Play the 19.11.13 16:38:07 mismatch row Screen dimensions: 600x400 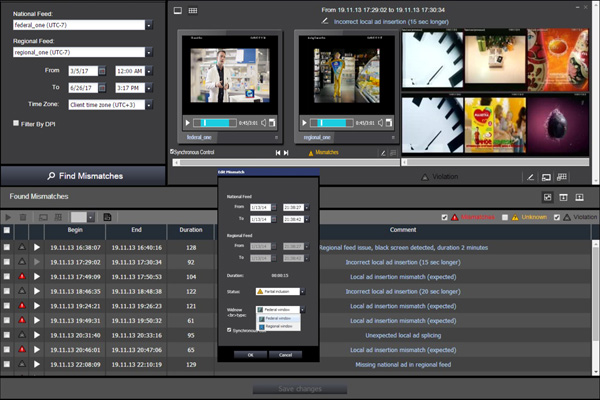[x=37, y=246]
